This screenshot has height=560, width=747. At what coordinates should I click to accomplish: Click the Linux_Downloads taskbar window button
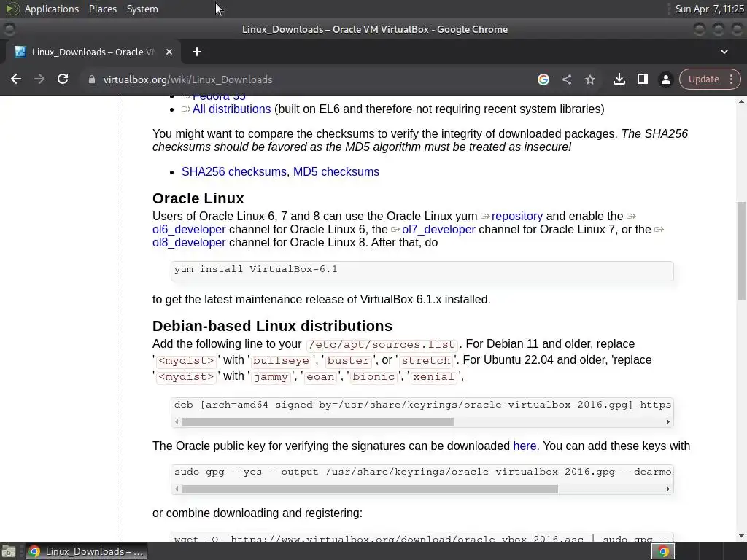coord(86,551)
